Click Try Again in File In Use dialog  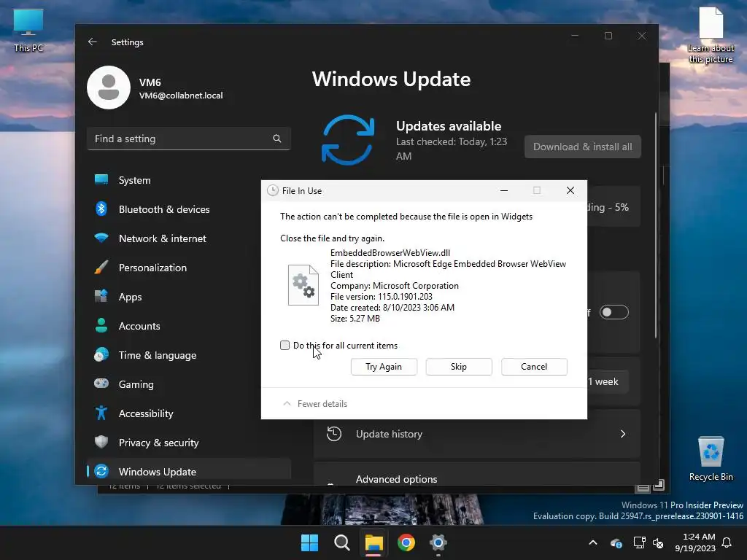coord(384,367)
